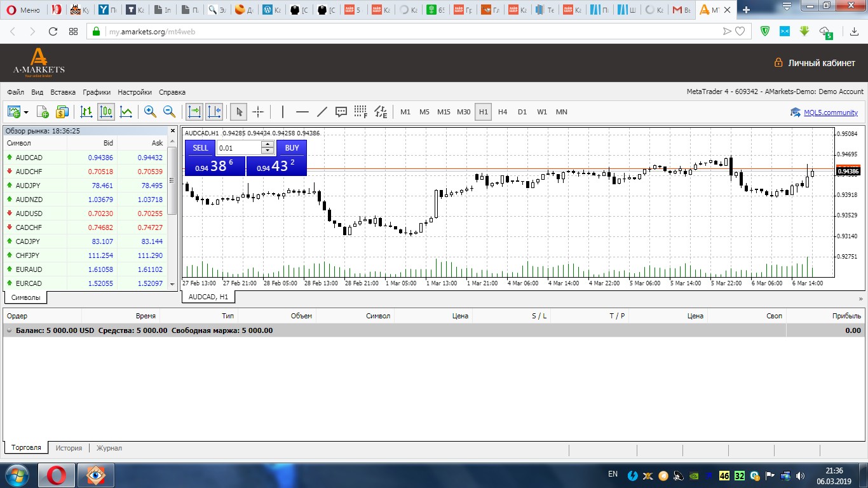Zoom in on the chart

coord(150,112)
